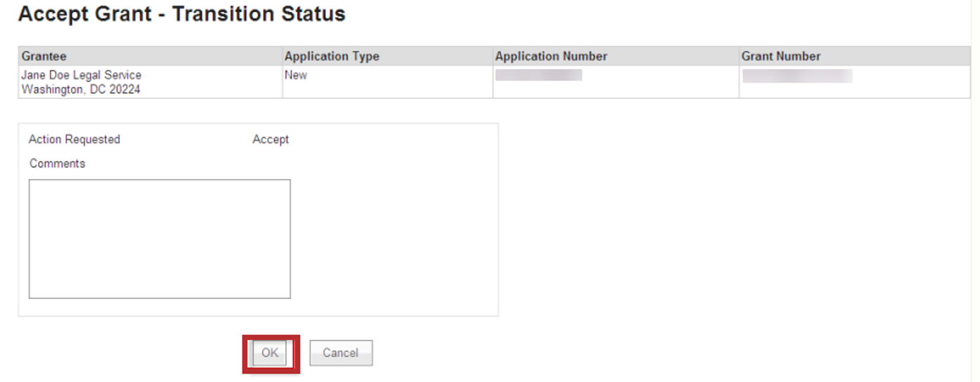Select the Grantee column header
The image size is (980, 382).
point(44,56)
